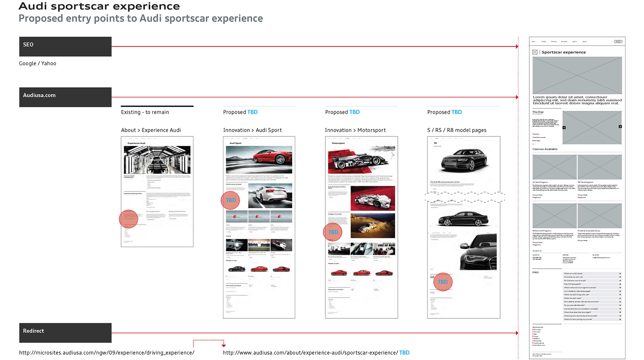Open the Audi Sport page thumbnail

pyautogui.click(x=259, y=227)
